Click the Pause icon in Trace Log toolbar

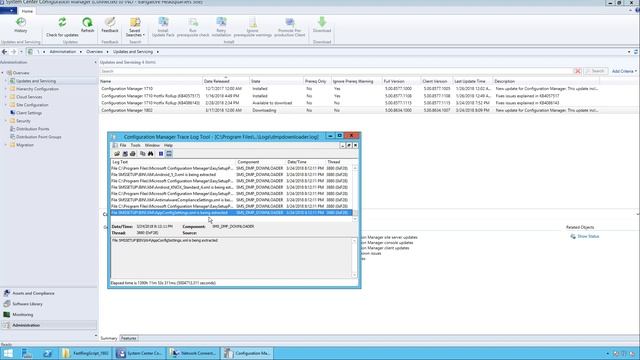tap(161, 154)
